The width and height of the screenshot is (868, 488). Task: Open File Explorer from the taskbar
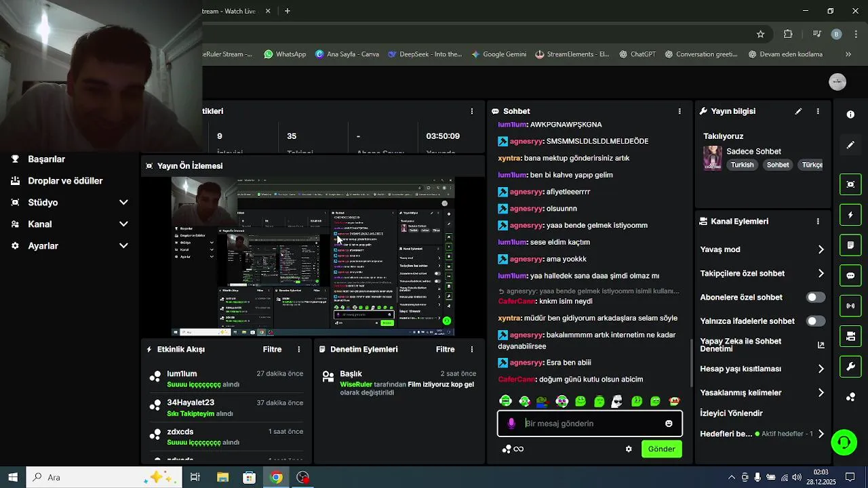tap(222, 477)
